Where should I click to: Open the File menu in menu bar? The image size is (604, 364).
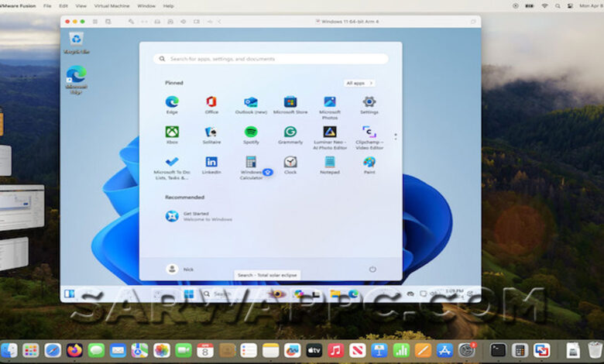[47, 6]
